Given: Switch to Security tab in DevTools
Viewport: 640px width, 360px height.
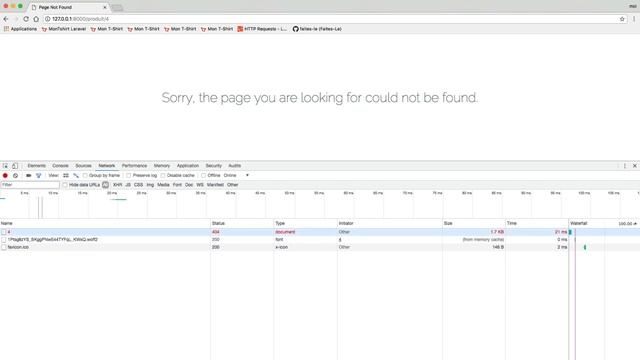Looking at the screenshot, I should (213, 166).
